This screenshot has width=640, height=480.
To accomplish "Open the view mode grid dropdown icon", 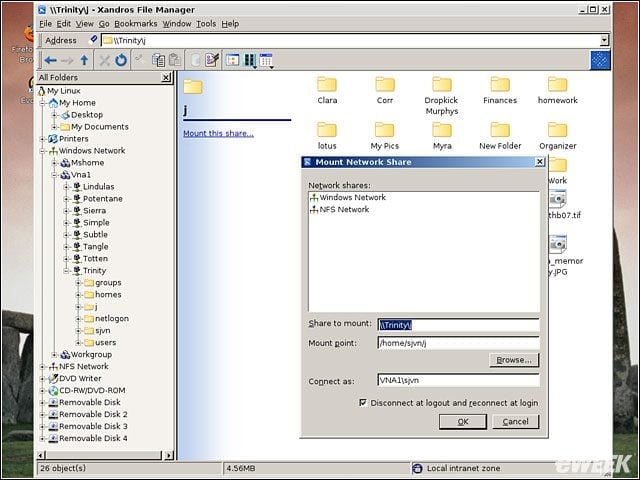I will [x=266, y=60].
